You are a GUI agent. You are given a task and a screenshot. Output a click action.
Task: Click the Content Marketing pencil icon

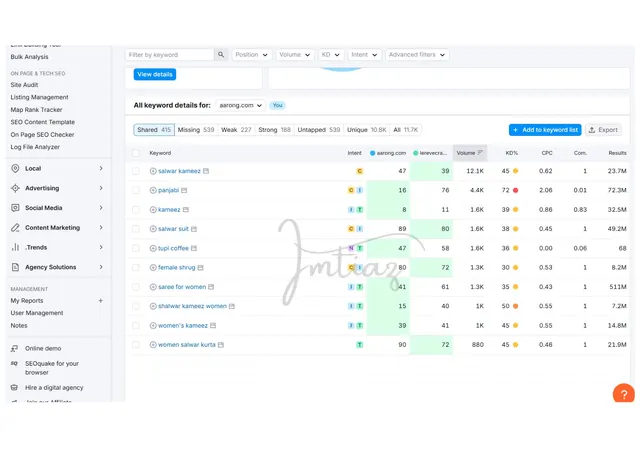coord(15,227)
